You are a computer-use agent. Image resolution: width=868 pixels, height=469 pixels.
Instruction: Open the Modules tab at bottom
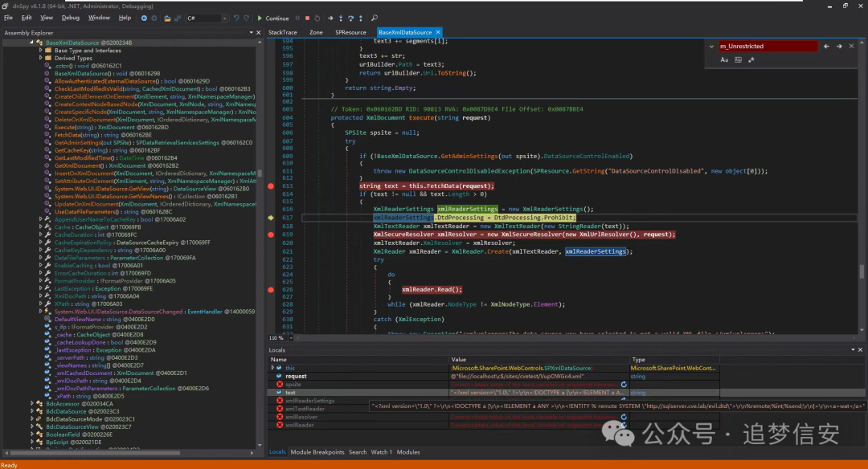408,452
